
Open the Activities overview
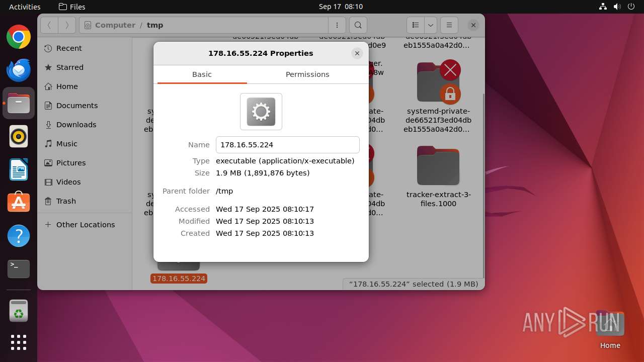tap(25, 7)
